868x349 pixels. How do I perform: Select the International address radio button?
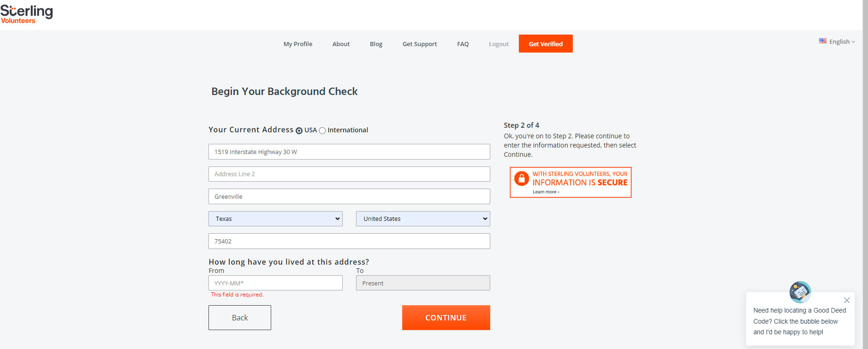pyautogui.click(x=322, y=130)
